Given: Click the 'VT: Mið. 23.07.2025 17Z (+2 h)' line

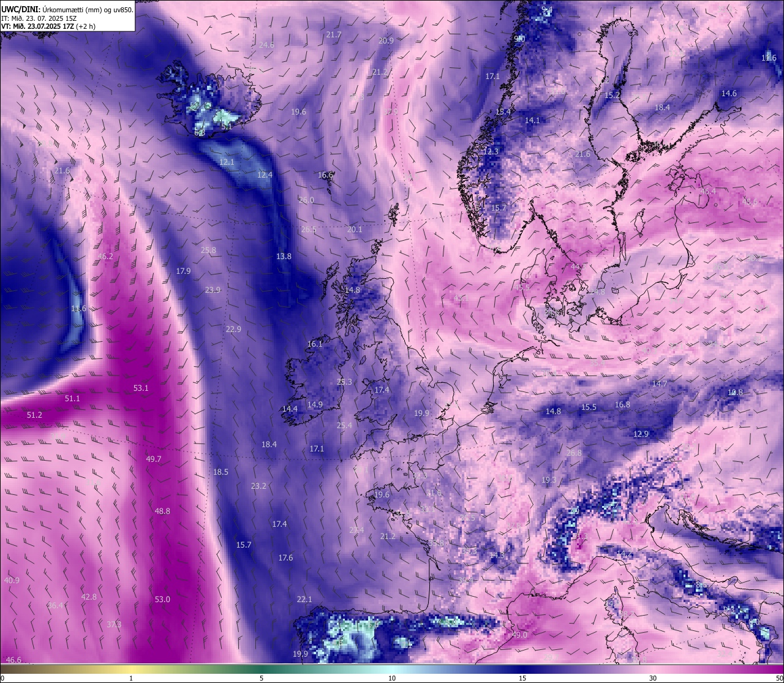Looking at the screenshot, I should 48,26.
